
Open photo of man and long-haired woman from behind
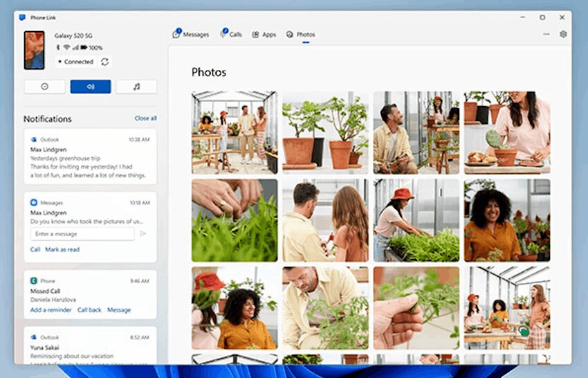coord(326,220)
